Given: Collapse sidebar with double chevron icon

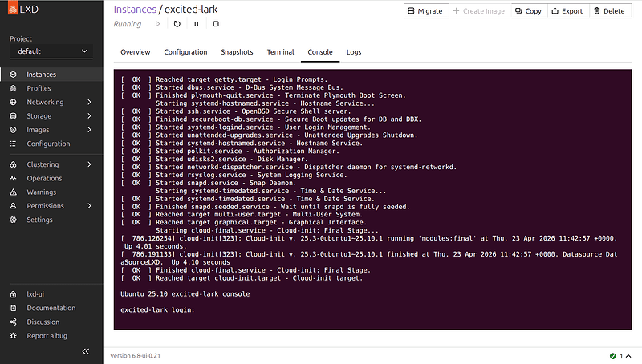Looking at the screenshot, I should point(86,352).
